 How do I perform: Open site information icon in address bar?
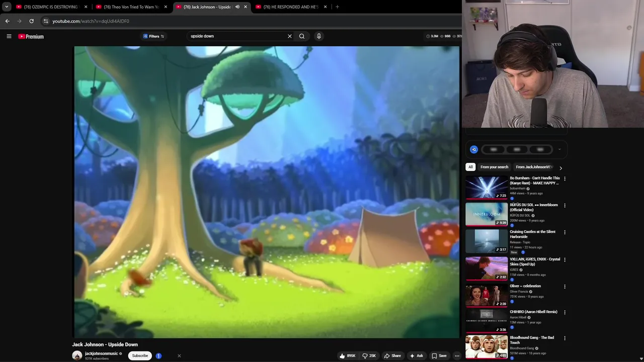pyautogui.click(x=46, y=21)
